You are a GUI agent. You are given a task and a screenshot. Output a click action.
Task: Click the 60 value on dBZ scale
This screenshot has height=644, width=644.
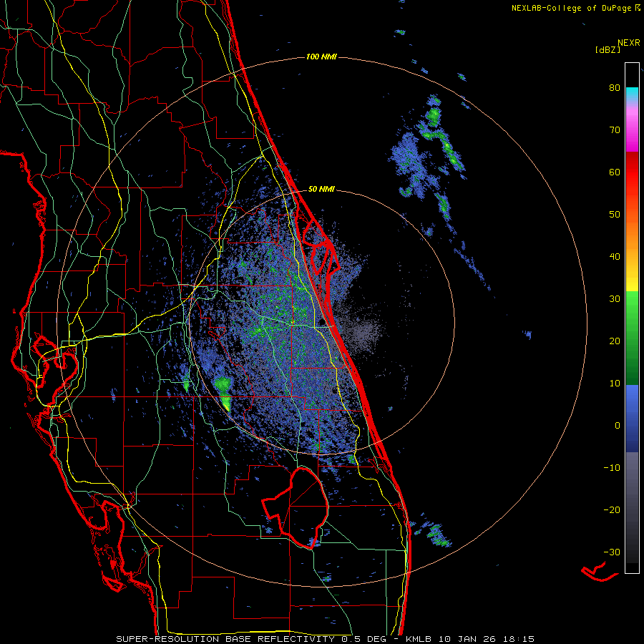(x=615, y=172)
